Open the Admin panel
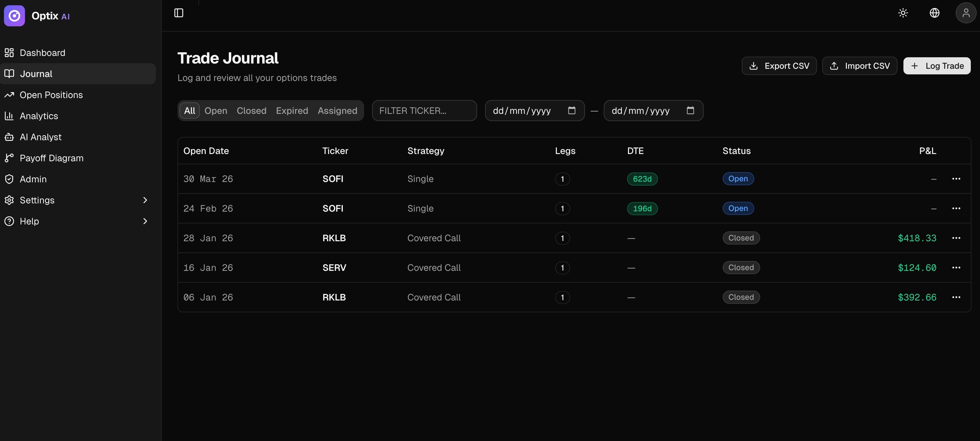 pos(33,179)
